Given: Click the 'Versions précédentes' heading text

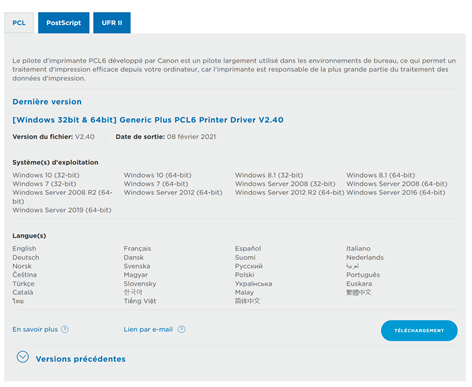Looking at the screenshot, I should coord(81,359).
